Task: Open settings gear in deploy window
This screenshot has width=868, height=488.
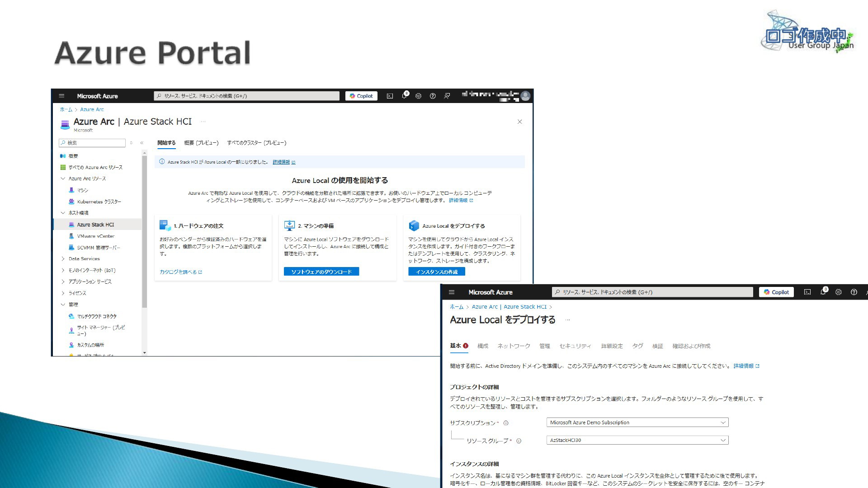Action: [839, 292]
